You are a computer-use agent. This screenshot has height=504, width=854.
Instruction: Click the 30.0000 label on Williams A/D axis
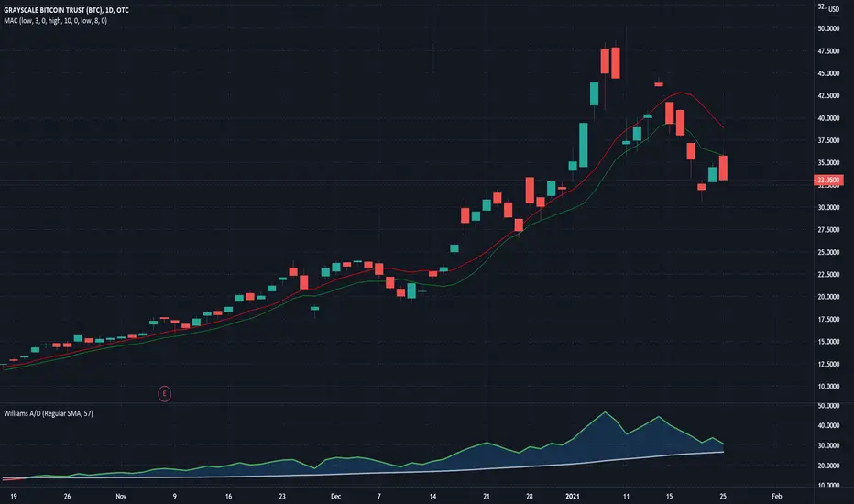[x=828, y=445]
